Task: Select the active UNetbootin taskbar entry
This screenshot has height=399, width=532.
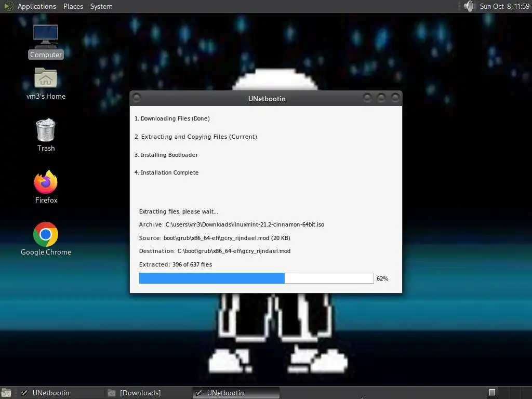Action: click(236, 393)
